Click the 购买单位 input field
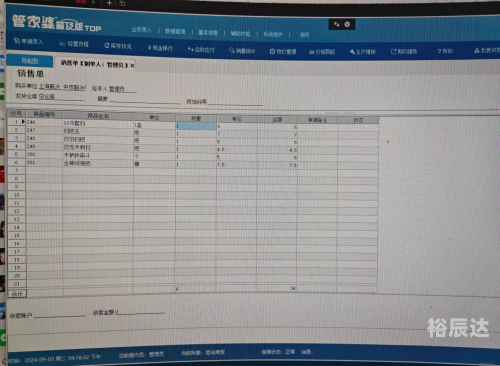 click(x=62, y=87)
